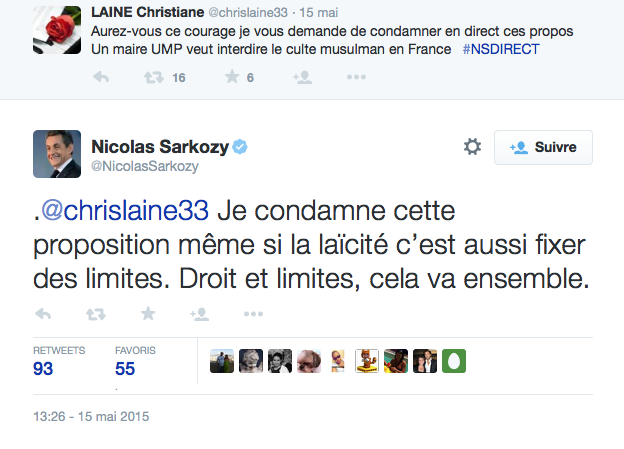
Task: Open the gear settings dropdown
Action: [472, 147]
